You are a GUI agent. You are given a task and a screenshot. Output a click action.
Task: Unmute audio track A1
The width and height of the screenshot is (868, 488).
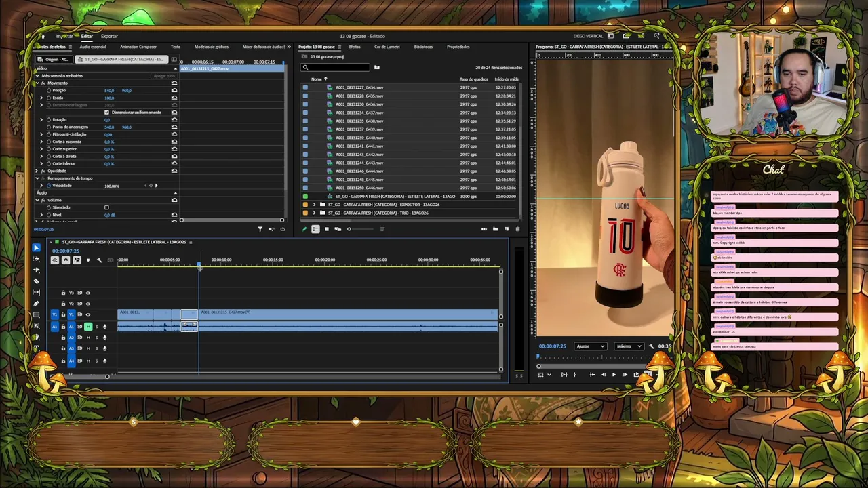point(88,327)
